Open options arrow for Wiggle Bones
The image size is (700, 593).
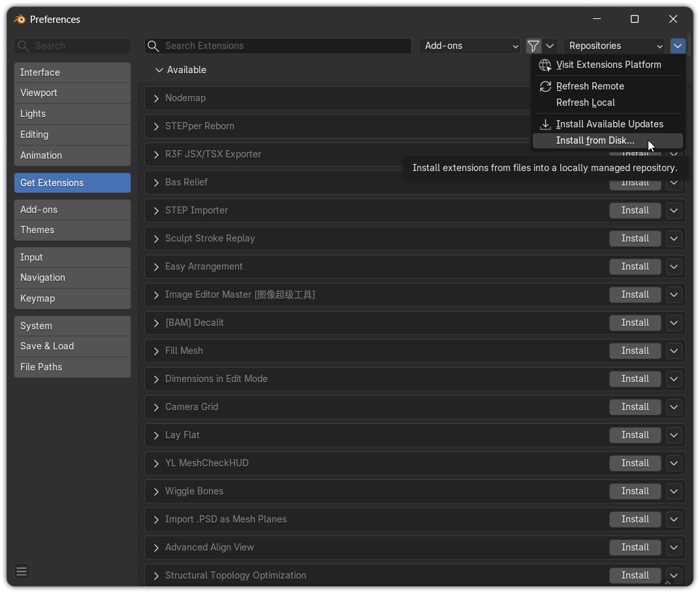674,491
